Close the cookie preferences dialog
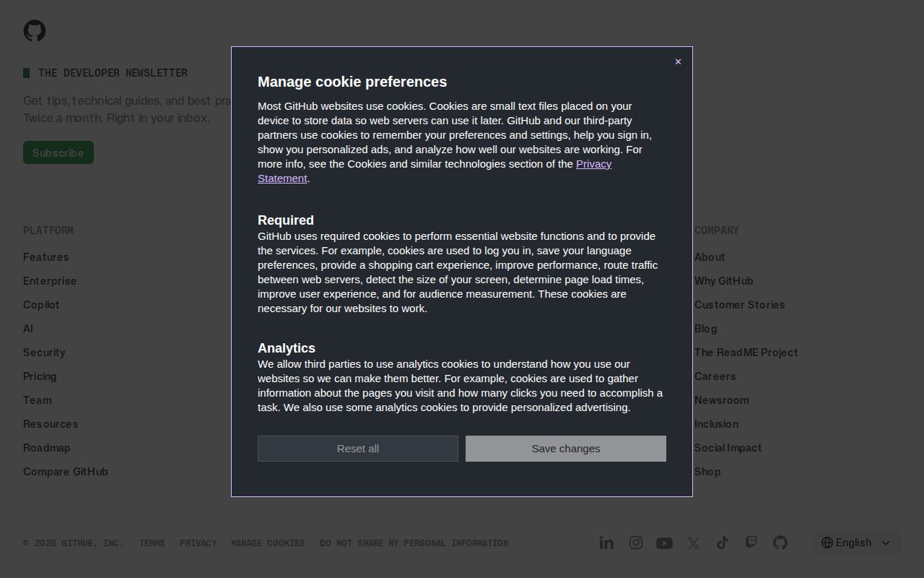The height and width of the screenshot is (578, 924). pos(678,61)
